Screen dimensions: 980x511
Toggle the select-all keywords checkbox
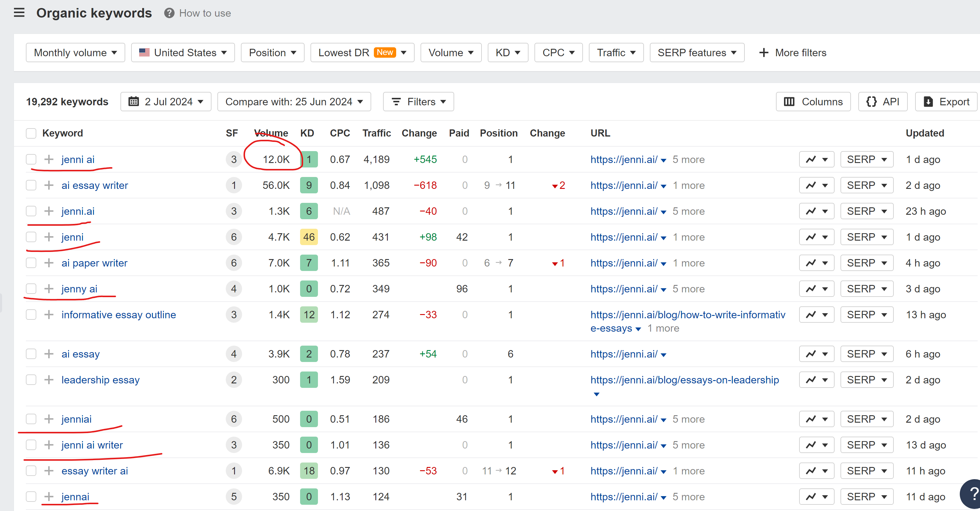click(x=31, y=133)
